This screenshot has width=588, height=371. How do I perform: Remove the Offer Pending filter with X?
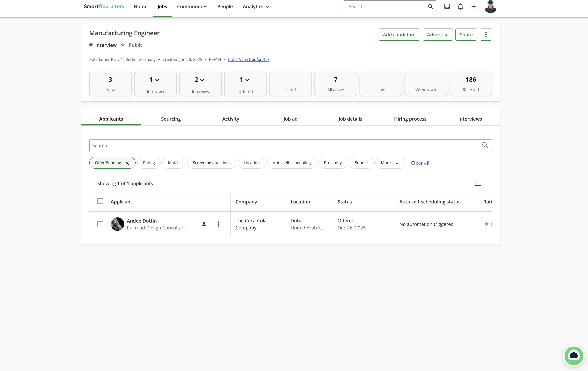tap(127, 163)
